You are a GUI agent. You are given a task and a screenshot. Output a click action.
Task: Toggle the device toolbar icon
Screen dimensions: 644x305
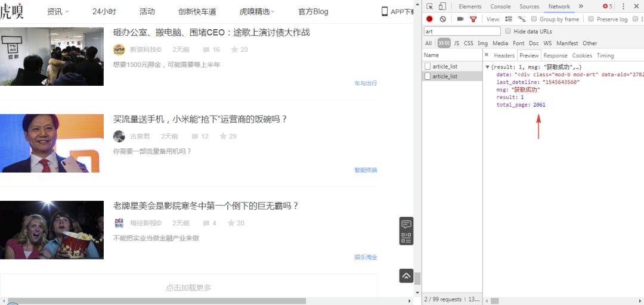pos(442,7)
